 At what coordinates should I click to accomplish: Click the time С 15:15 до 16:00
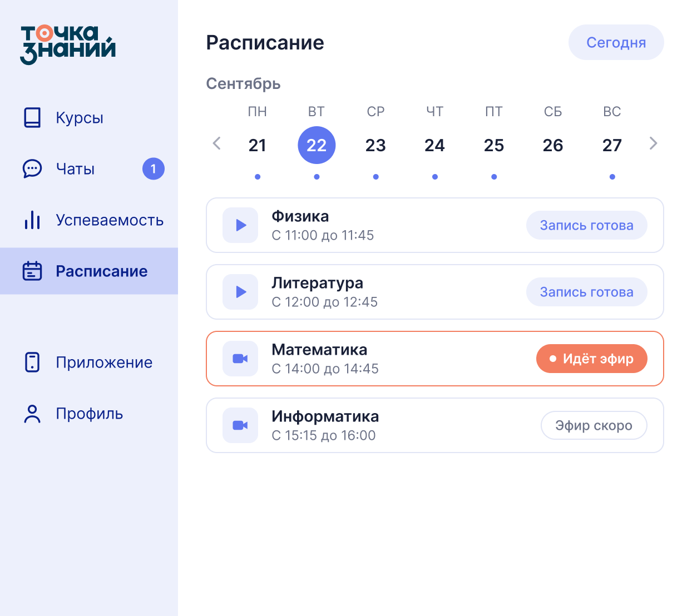(324, 435)
